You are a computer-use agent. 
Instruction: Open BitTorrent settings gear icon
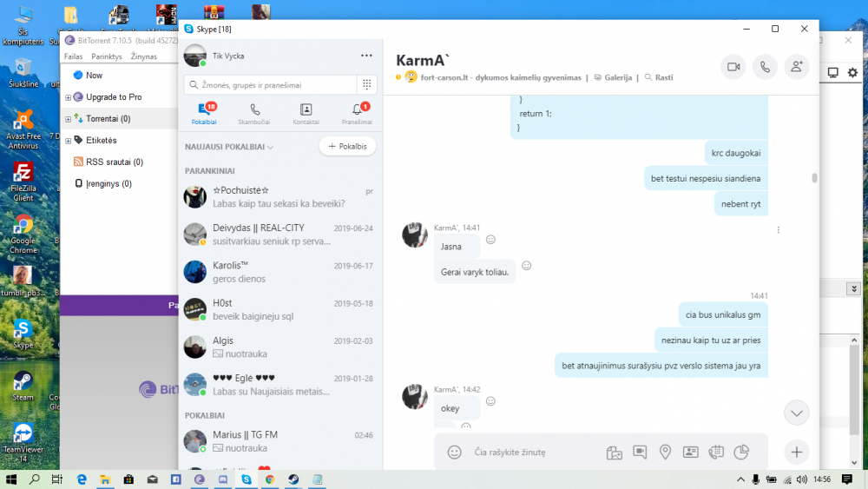(x=852, y=73)
